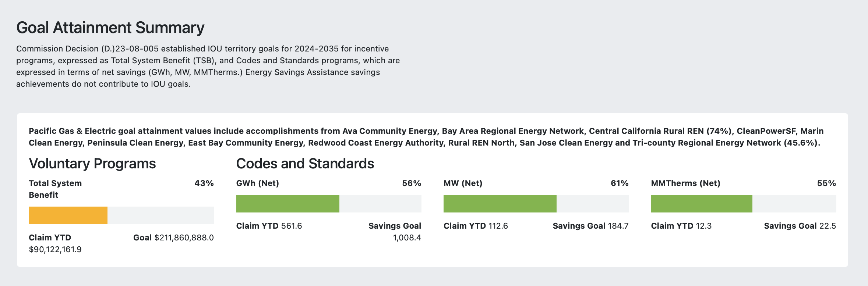Click the orange Total System Benefit progress bar
Screen dimensions: 868x286
(68, 215)
